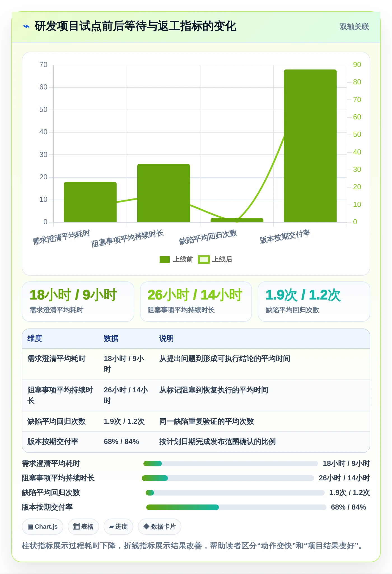Click the table cell reading 1.9次 / 1.2次

[x=127, y=421]
